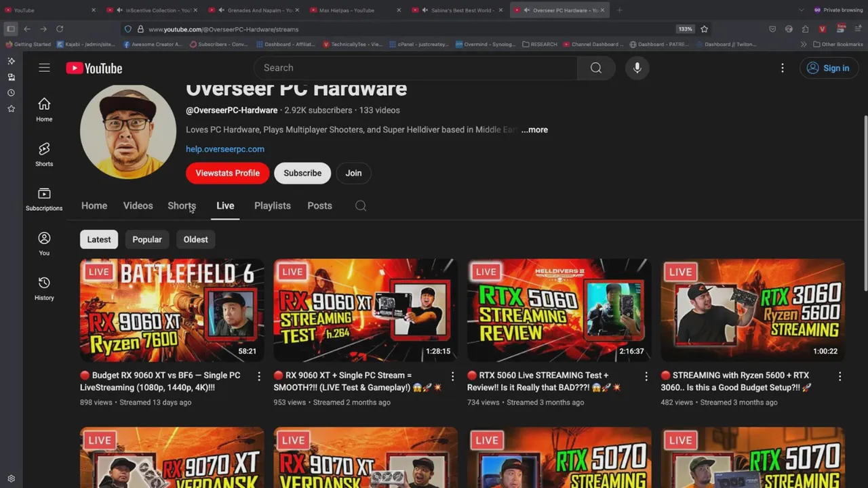868x488 pixels.
Task: Open Shorts in YouTube sidebar
Action: 44,155
